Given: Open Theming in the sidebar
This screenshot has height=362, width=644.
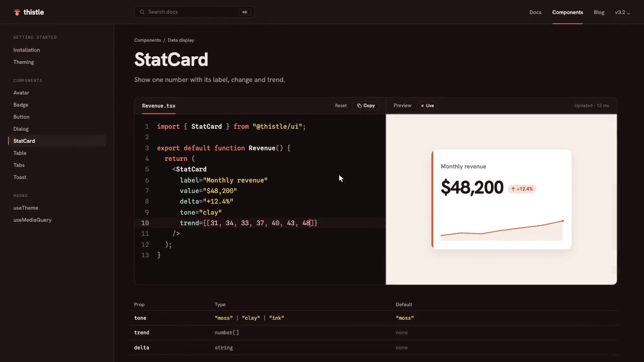Looking at the screenshot, I should (x=24, y=62).
